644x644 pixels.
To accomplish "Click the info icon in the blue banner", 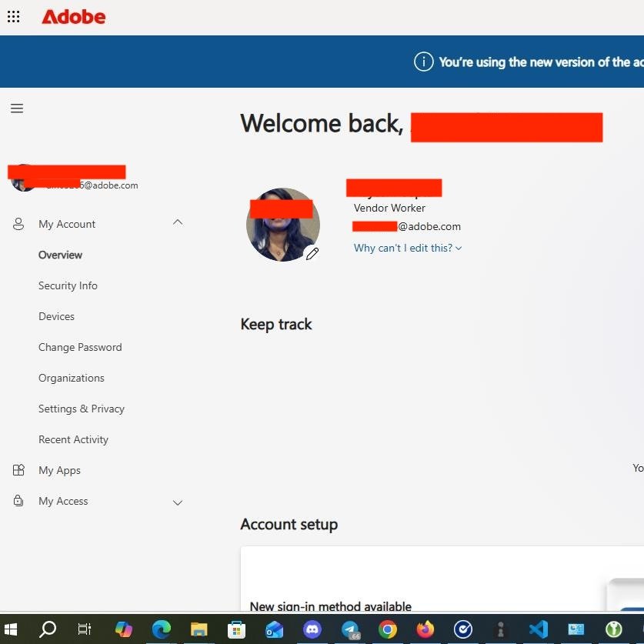I will (423, 62).
